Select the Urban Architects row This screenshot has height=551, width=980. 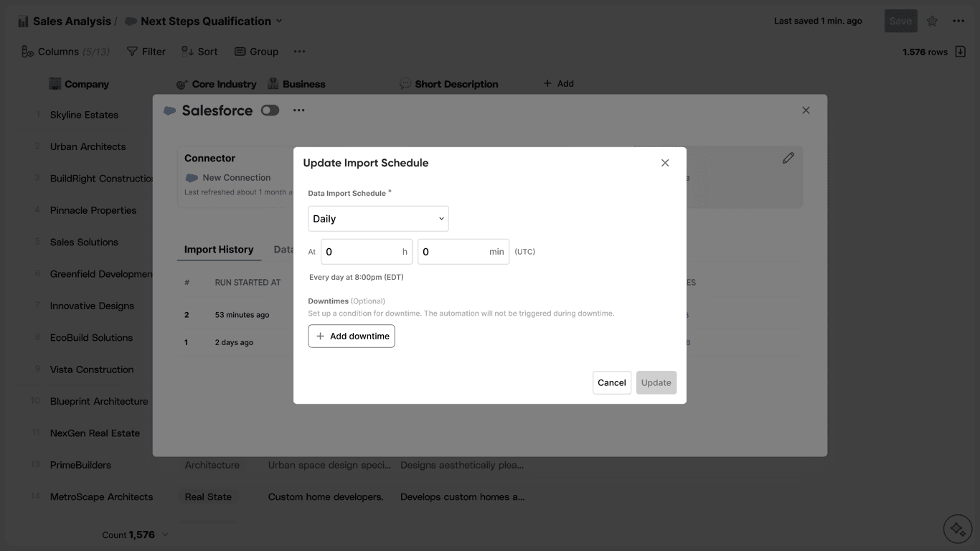(88, 146)
